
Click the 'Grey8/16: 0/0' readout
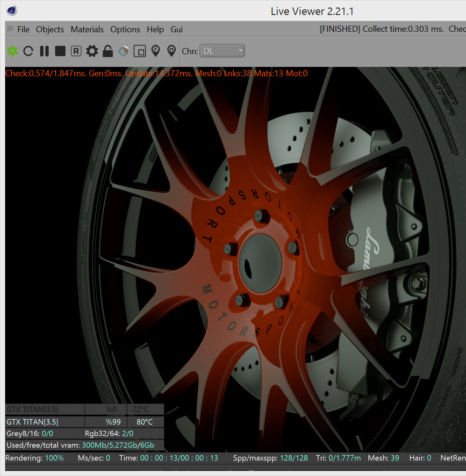[x=30, y=433]
